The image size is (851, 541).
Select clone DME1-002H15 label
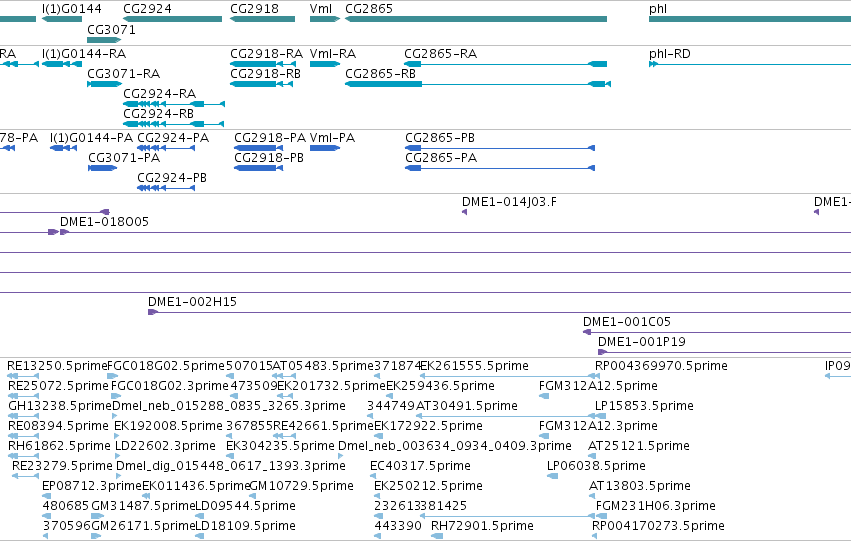tap(193, 302)
